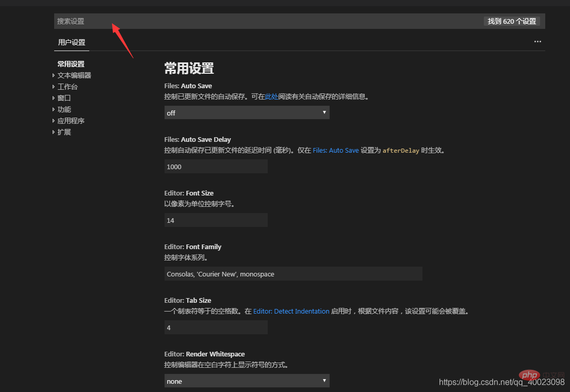
Task: Select 常用设置 in the sidebar
Action: pos(71,63)
